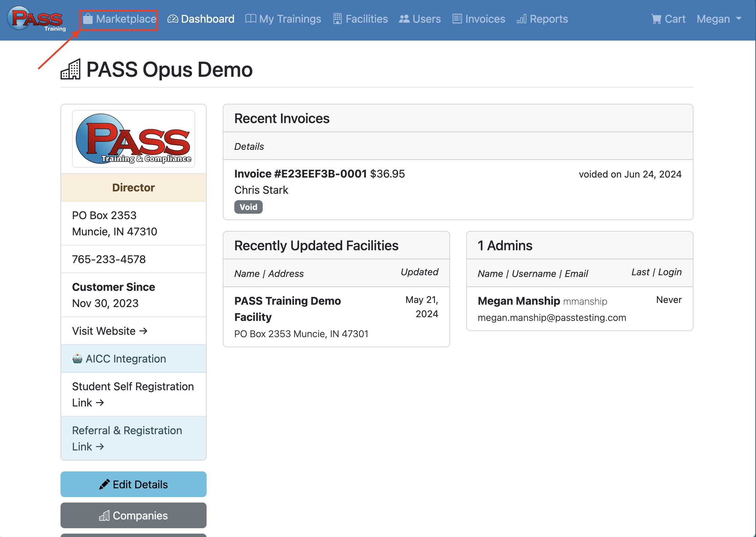This screenshot has height=537, width=756.
Task: Click the PASS Training & Compliance company logo
Action: [134, 139]
